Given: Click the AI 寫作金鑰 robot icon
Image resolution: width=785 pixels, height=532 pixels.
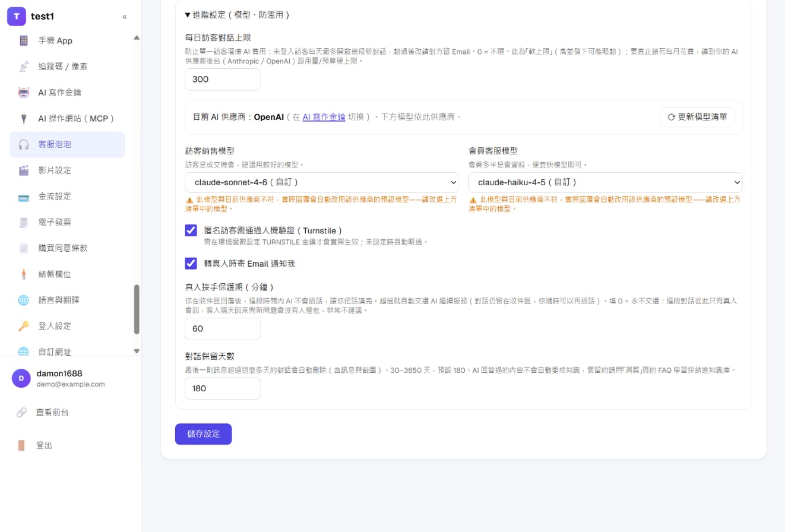Looking at the screenshot, I should [24, 93].
